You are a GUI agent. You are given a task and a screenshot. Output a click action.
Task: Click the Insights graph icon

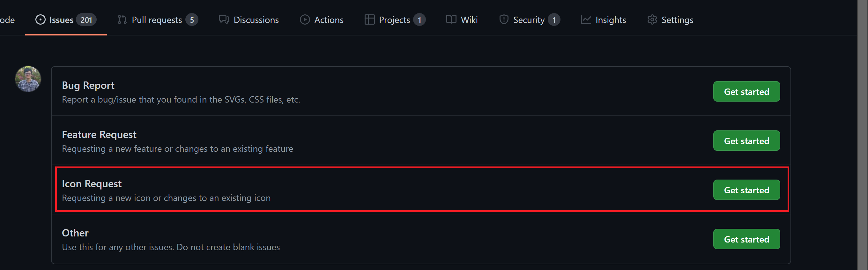click(586, 19)
